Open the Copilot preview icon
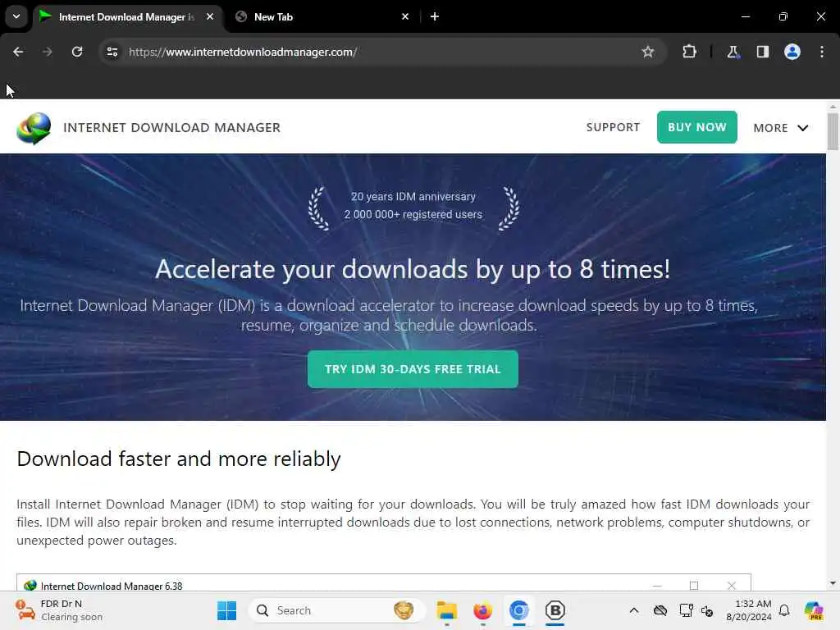The width and height of the screenshot is (840, 630). (x=814, y=610)
